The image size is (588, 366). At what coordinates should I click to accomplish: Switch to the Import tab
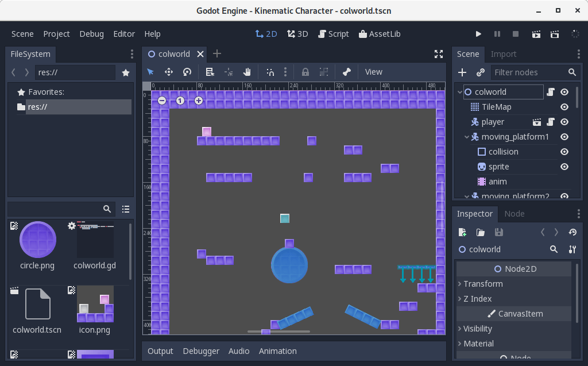click(x=504, y=53)
